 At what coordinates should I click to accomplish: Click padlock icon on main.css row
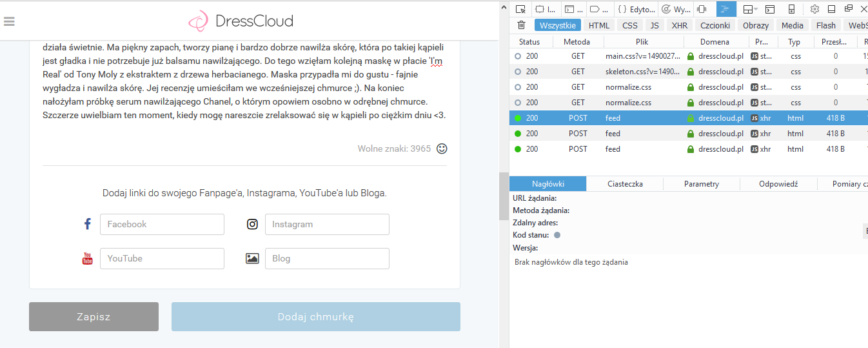(691, 56)
